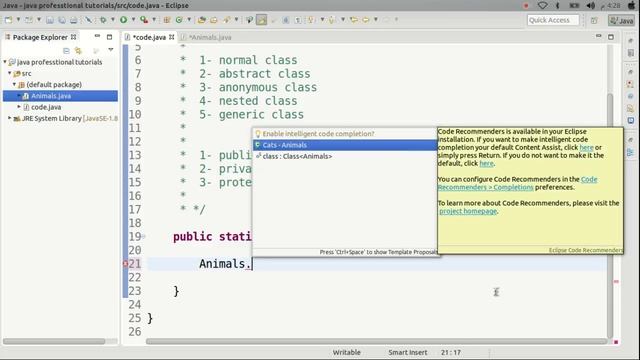The height and width of the screenshot is (360, 640).
Task: Collapse the src folder node
Action: tap(10, 73)
